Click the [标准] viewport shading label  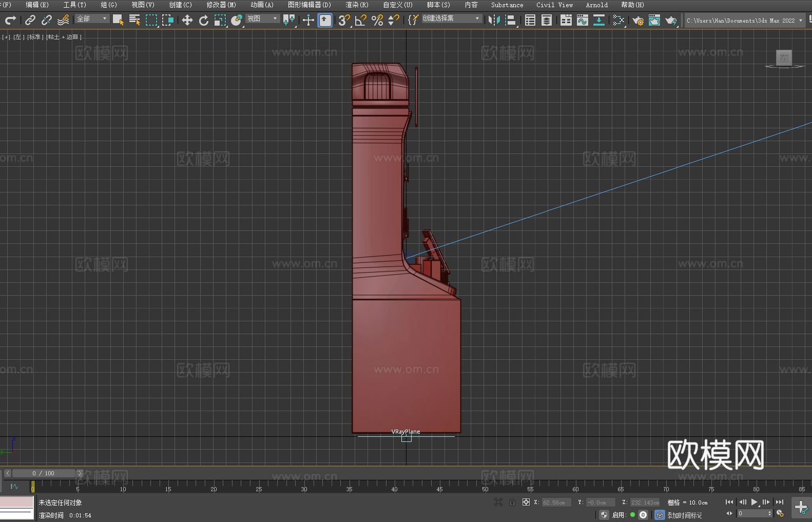(x=35, y=37)
